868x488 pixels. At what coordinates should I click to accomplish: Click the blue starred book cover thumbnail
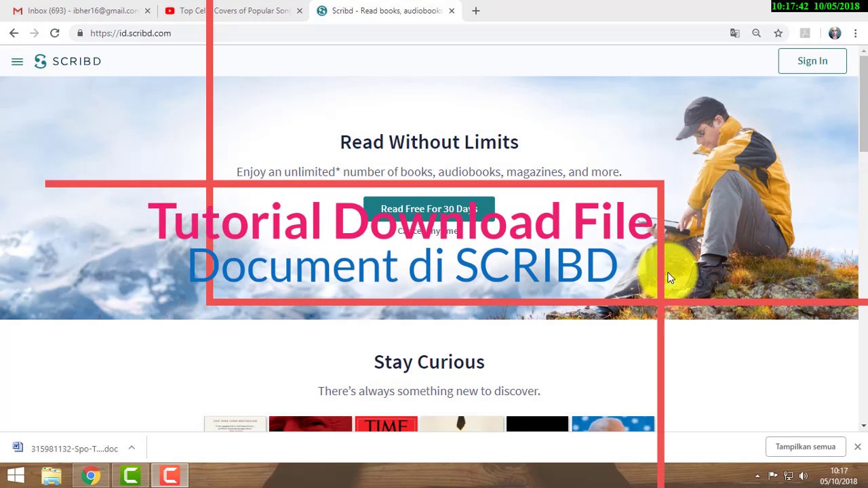point(613,424)
